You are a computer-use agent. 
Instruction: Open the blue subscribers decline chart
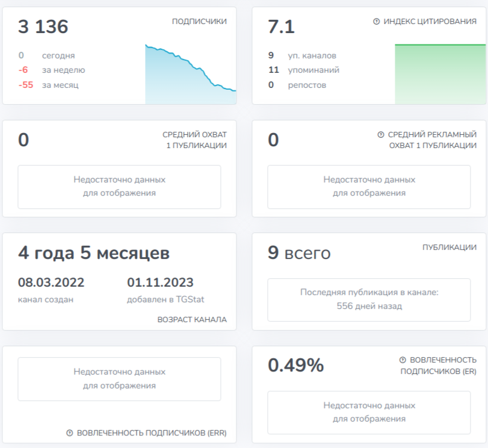coord(191,74)
